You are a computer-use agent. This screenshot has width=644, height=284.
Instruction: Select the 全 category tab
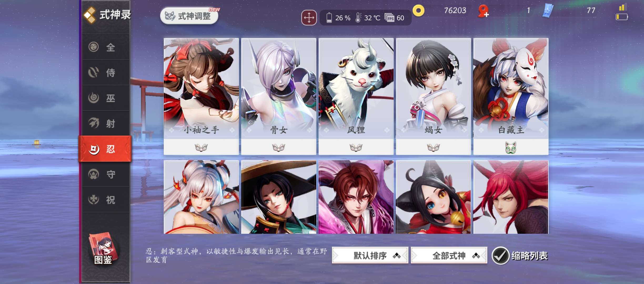tap(106, 47)
